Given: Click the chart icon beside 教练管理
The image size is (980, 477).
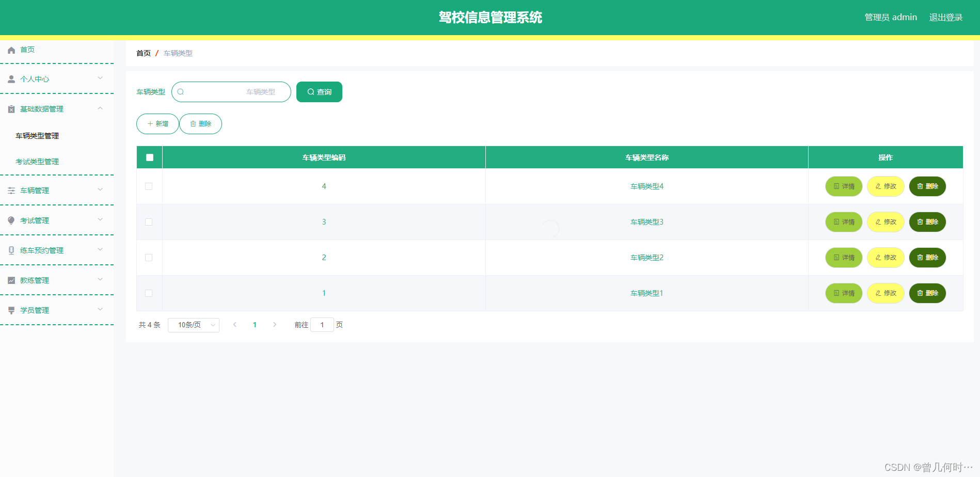Looking at the screenshot, I should [11, 280].
